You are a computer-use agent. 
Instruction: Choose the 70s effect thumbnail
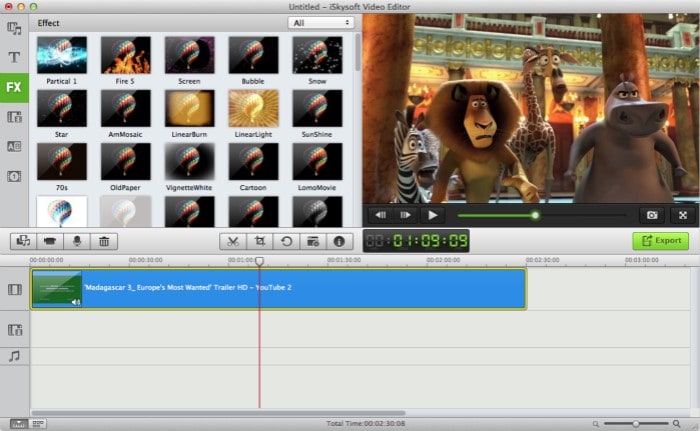pyautogui.click(x=62, y=162)
